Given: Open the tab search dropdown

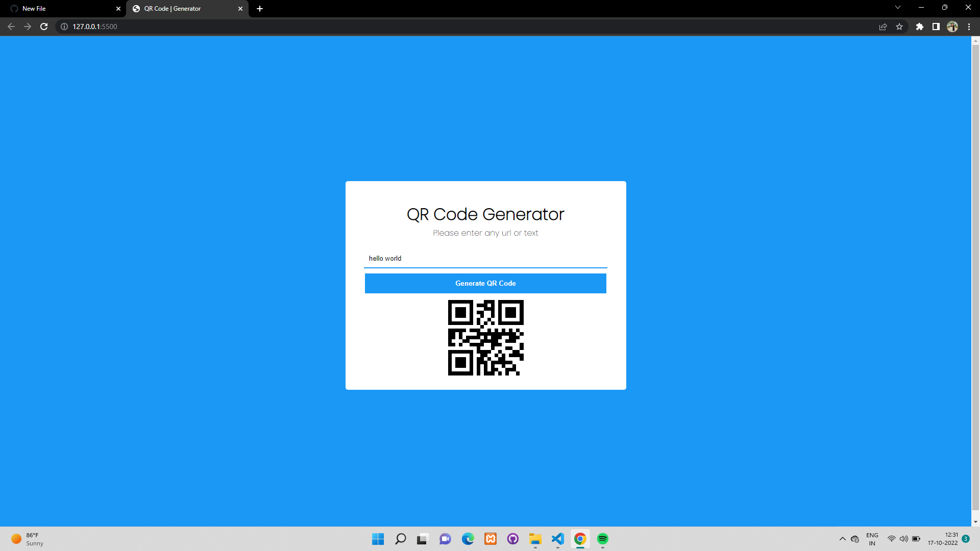Looking at the screenshot, I should click(x=897, y=8).
